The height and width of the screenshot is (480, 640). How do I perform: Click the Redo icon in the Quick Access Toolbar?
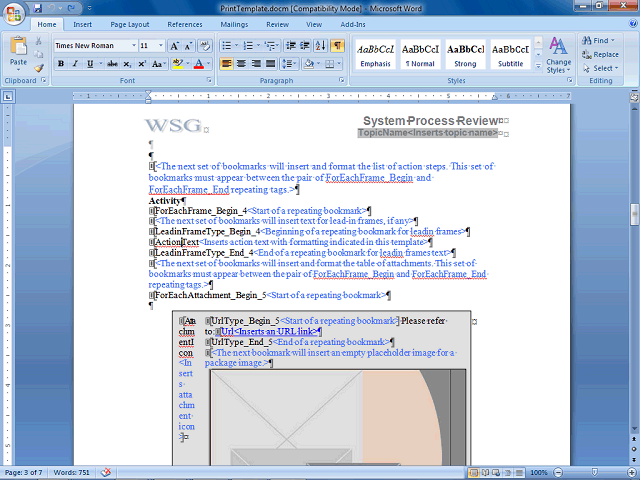click(x=71, y=8)
